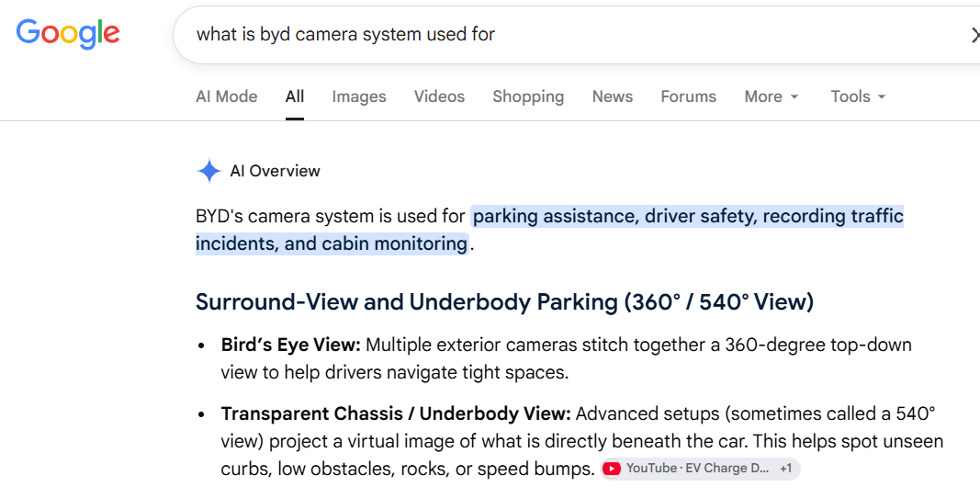
Task: Open the Videos tab
Action: pyautogui.click(x=439, y=96)
